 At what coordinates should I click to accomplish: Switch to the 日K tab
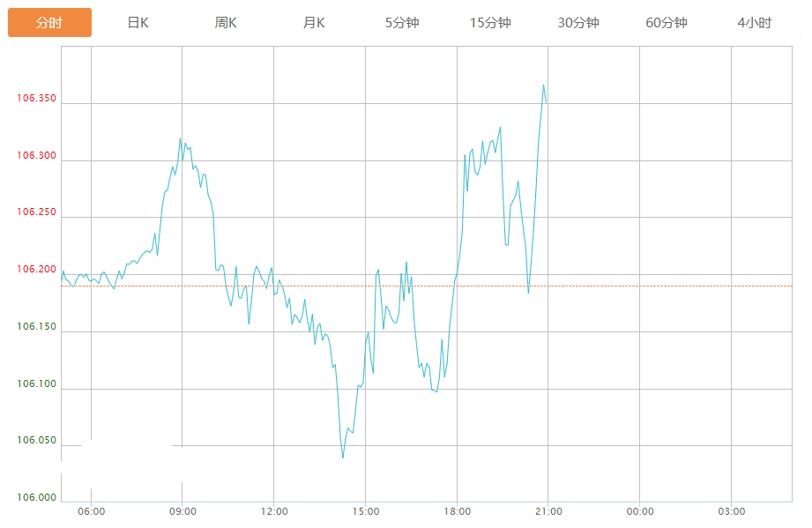138,23
